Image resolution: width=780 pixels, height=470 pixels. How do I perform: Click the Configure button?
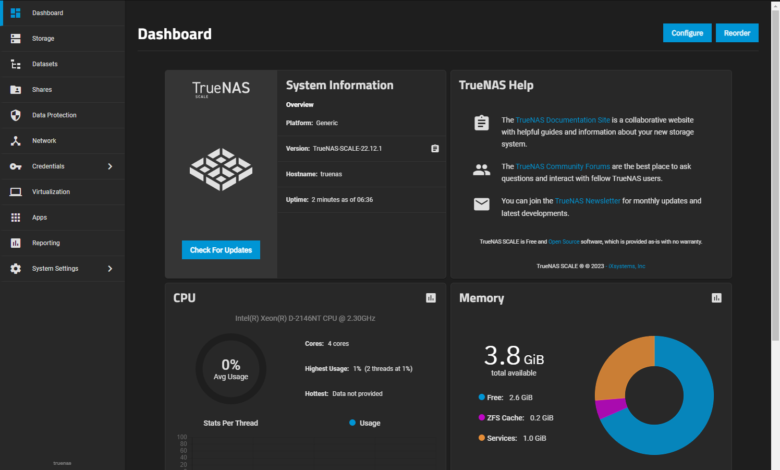coord(687,33)
